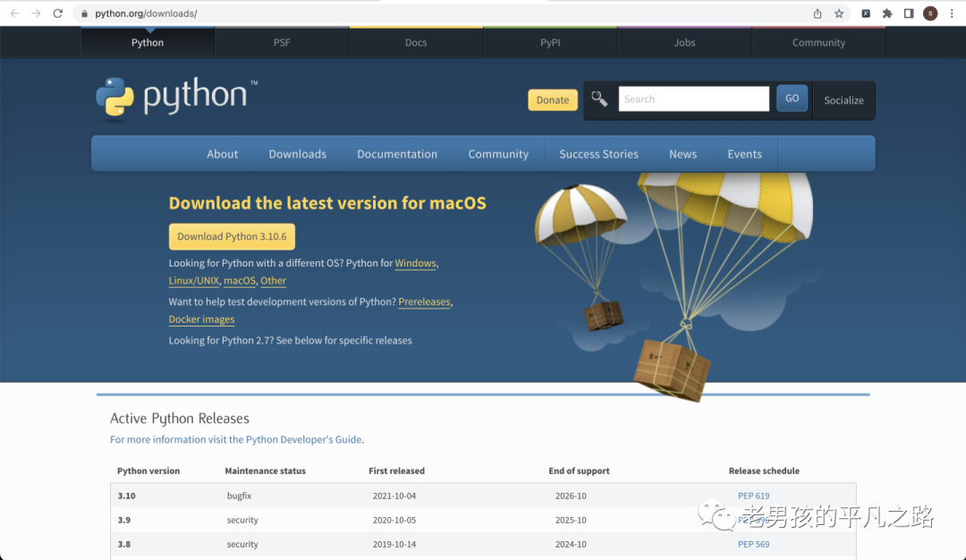
Task: Click version 3.10 table cell
Action: [x=126, y=496]
